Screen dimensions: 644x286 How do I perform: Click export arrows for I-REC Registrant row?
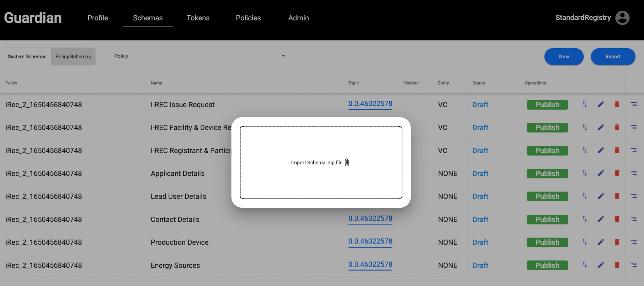(584, 150)
